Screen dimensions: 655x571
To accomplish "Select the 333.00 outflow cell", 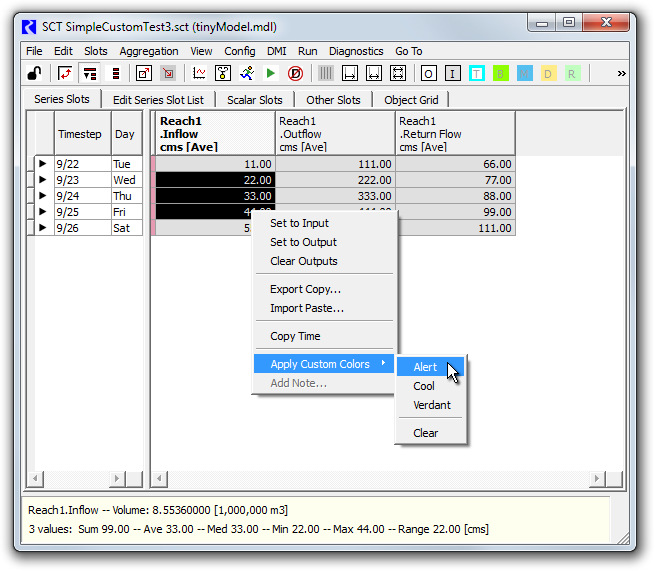I will (335, 196).
